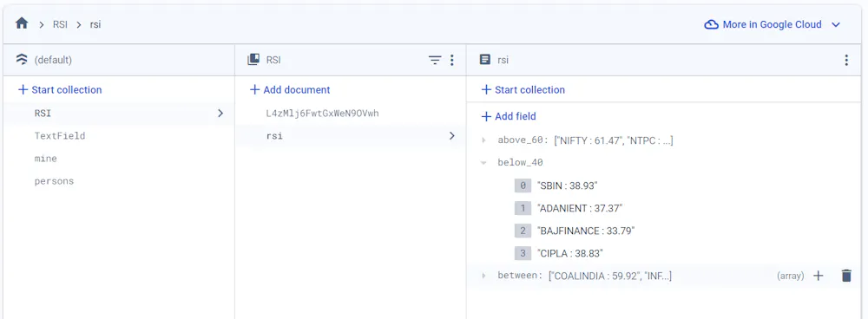This screenshot has height=319, width=868.
Task: Delete the between field
Action: click(846, 276)
